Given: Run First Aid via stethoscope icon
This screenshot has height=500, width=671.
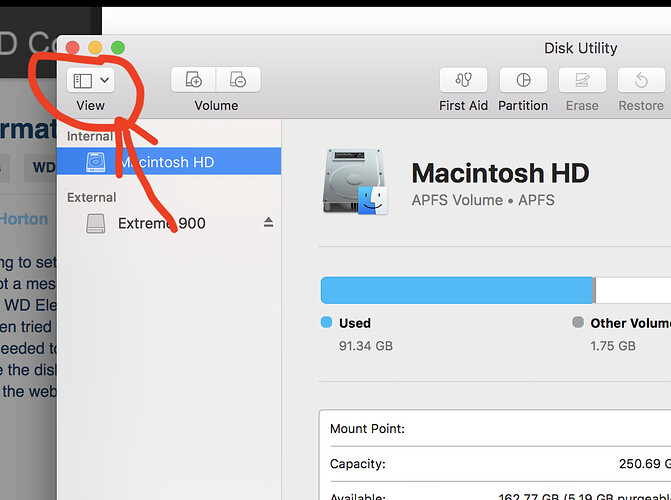Looking at the screenshot, I should 463,80.
